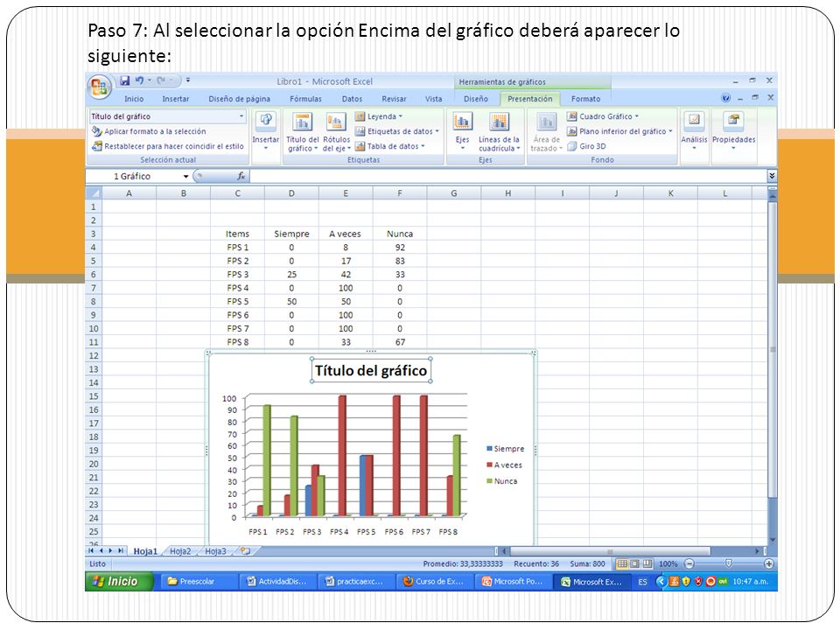The width and height of the screenshot is (840, 630).
Task: Expand the Name Box dropdown arrow
Action: (185, 176)
